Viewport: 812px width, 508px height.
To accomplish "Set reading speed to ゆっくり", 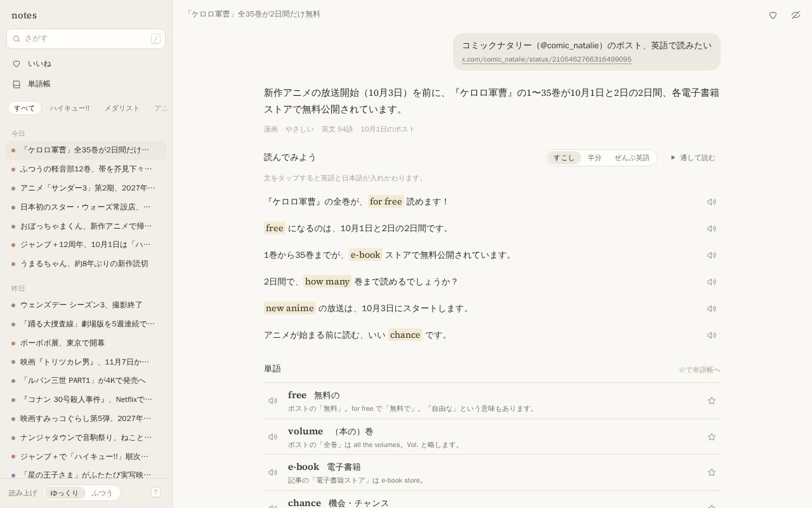I will point(65,493).
